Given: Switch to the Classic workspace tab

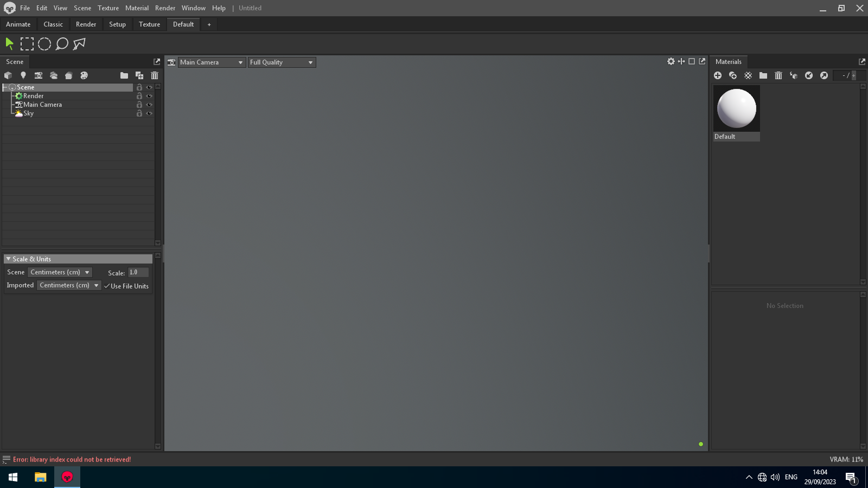Looking at the screenshot, I should click(53, 24).
